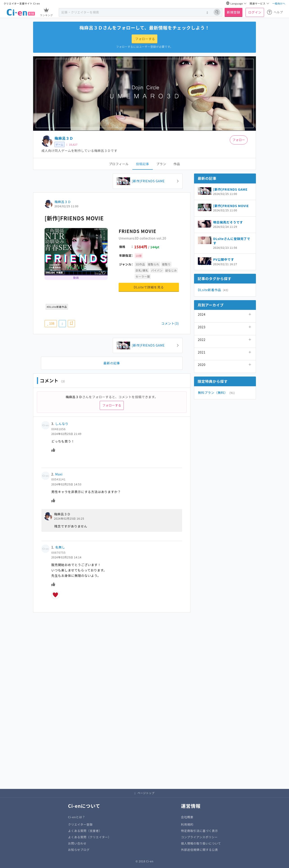Viewport: 289px width, 868px height.
Task: Click the avatar in the creator's reply
Action: coord(48,516)
